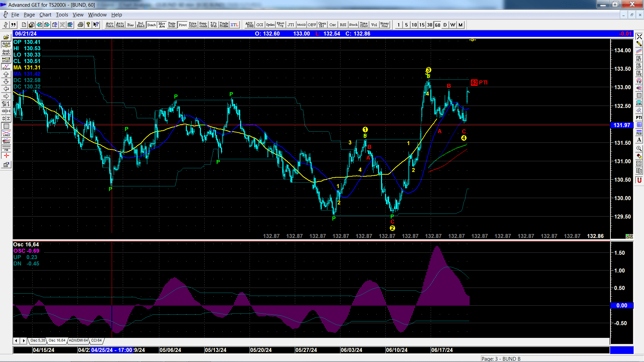Toggle the Pivot study button

click(183, 25)
